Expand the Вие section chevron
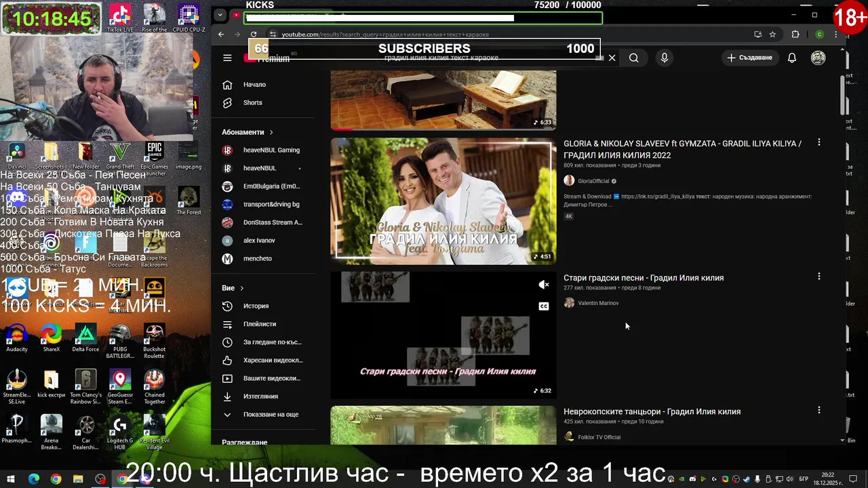The image size is (868, 488). pos(241,288)
